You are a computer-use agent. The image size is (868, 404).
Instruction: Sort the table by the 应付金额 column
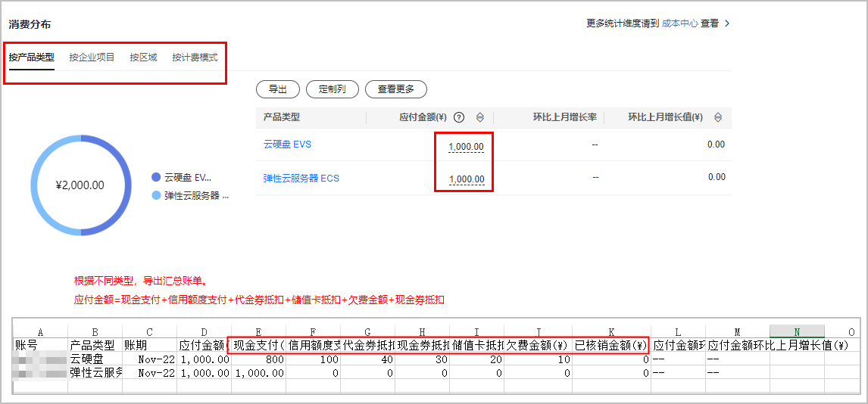pos(479,117)
